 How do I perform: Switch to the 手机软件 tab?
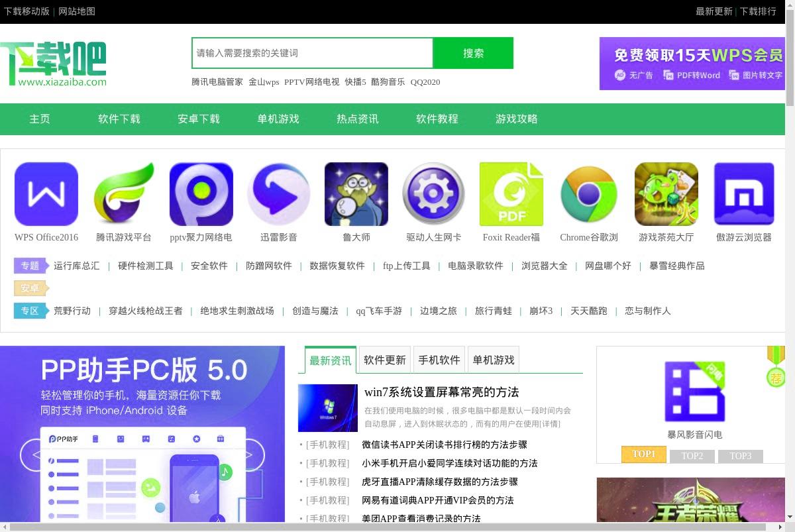439,360
